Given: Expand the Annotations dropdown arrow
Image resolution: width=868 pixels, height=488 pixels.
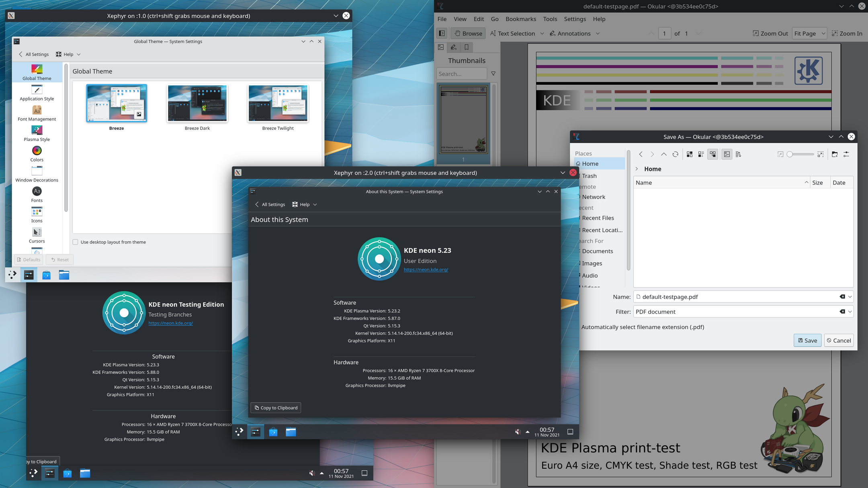Looking at the screenshot, I should (x=598, y=33).
